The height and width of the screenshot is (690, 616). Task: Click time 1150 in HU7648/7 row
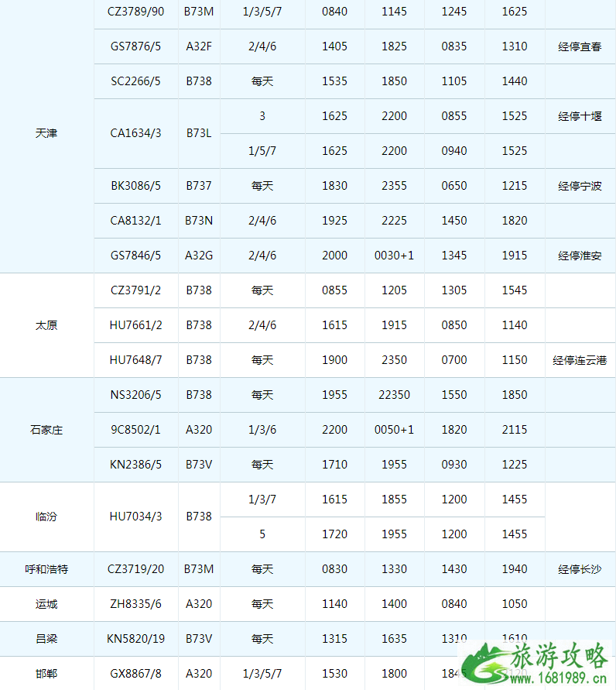[515, 360]
